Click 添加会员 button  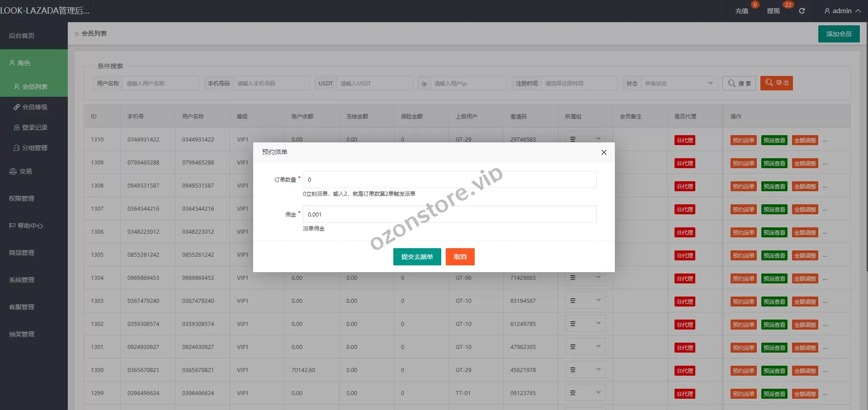(x=839, y=34)
